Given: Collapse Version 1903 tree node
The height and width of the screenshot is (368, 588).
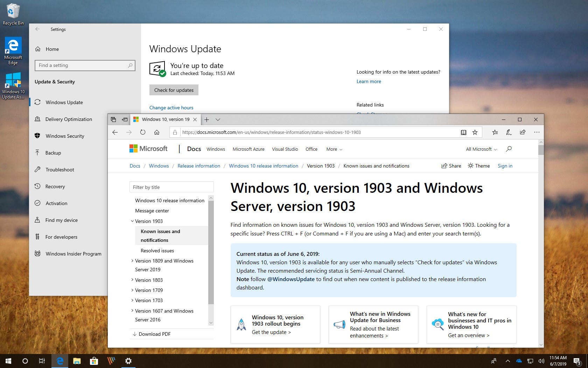Looking at the screenshot, I should [x=132, y=221].
